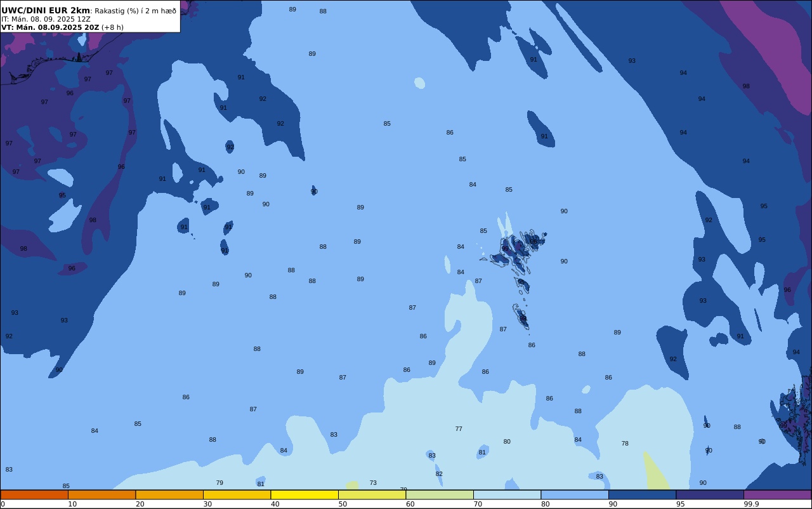Click the legend tick label 30
This screenshot has width=812, height=509.
click(x=207, y=504)
